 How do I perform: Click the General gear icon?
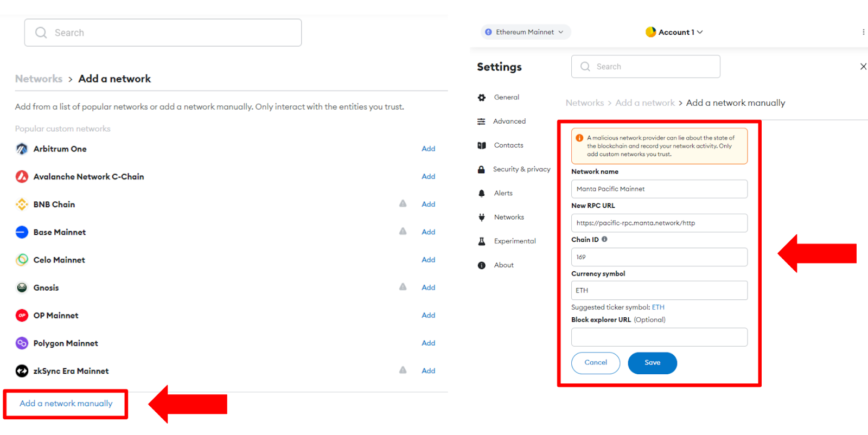point(481,98)
